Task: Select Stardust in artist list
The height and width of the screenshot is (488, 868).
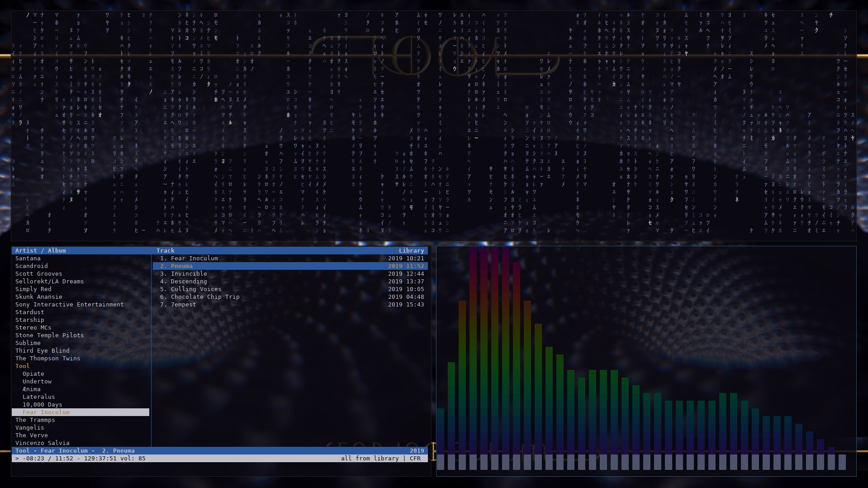Action: click(29, 312)
